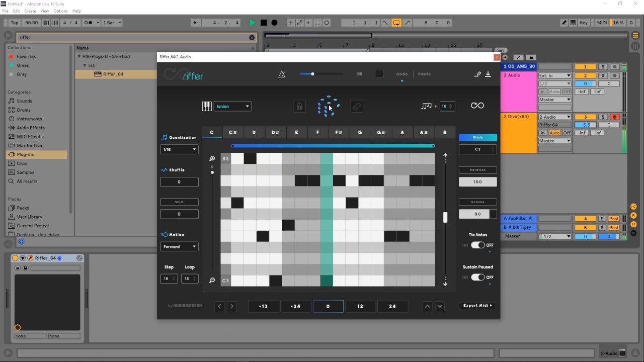Click the next pattern right chevron in Riffer
The image size is (644, 362).
tap(231, 306)
